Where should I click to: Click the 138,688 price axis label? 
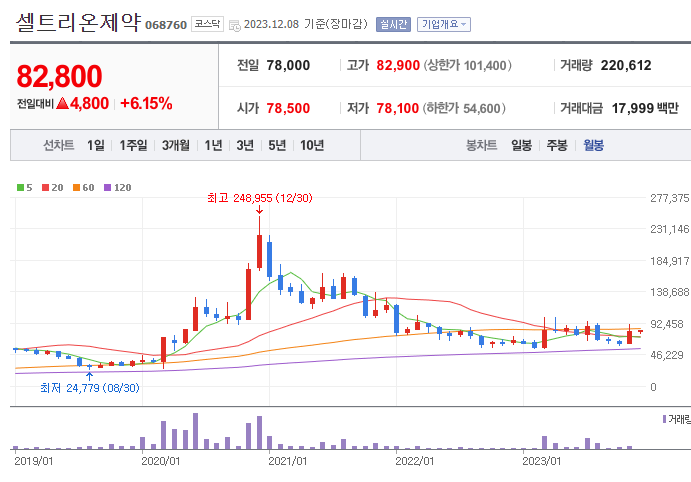(x=669, y=292)
